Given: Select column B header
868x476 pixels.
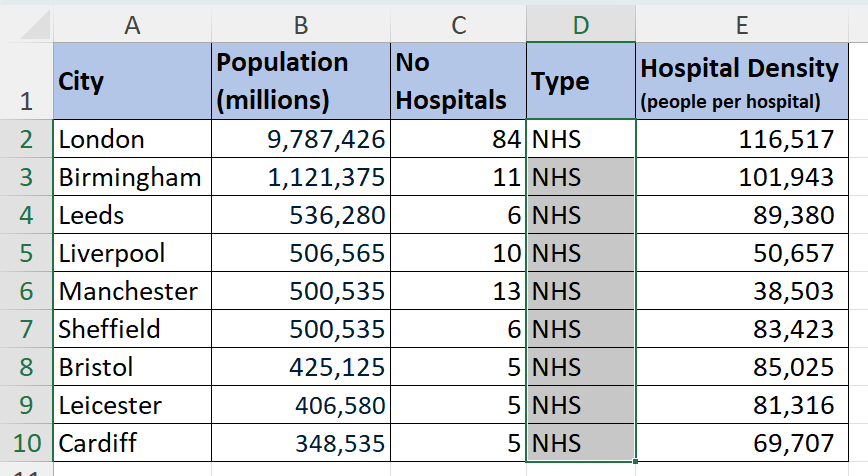Looking at the screenshot, I should [x=300, y=26].
